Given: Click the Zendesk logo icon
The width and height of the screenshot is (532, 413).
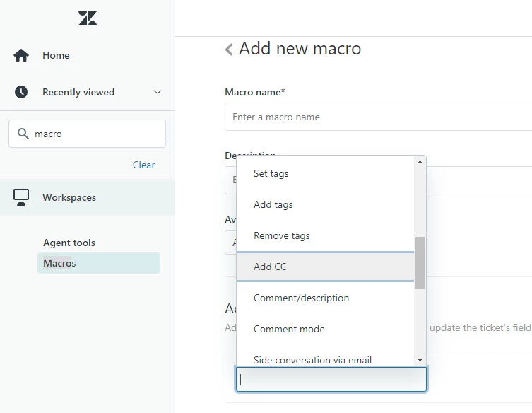Looking at the screenshot, I should (88, 19).
